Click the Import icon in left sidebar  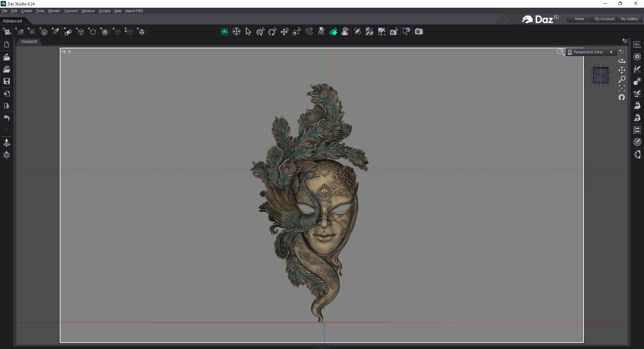[6, 94]
